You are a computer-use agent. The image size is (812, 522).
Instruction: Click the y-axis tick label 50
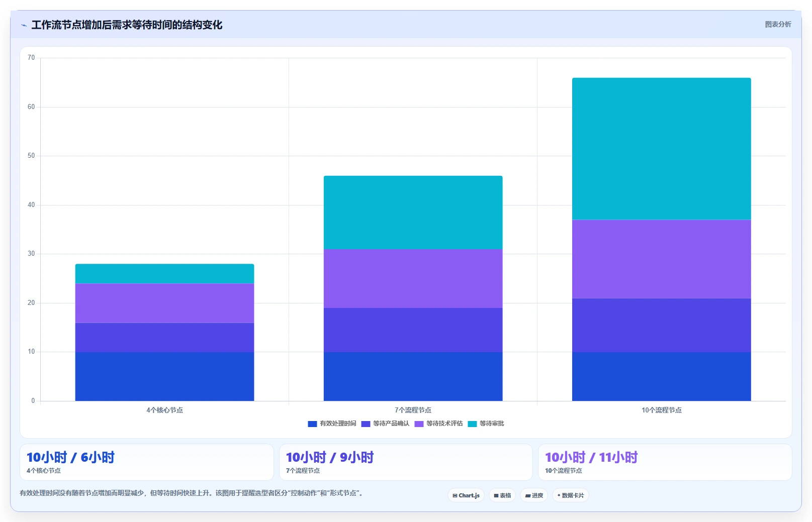pyautogui.click(x=31, y=156)
